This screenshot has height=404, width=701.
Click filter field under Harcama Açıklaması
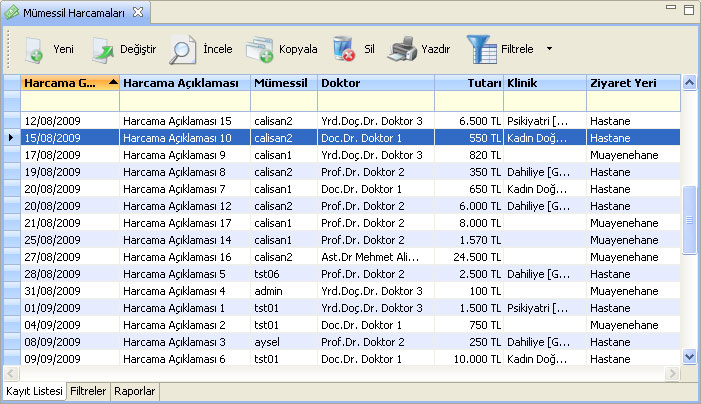pyautogui.click(x=184, y=101)
